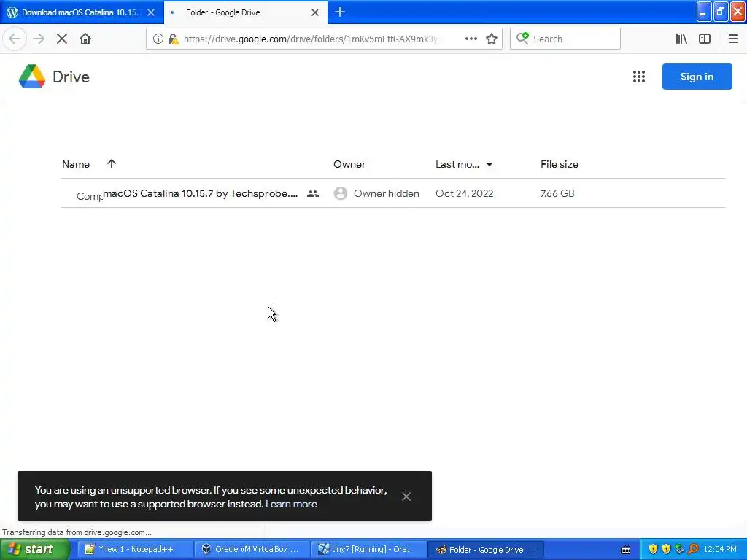Open macOS Catalina 10.15.7 by Techsprobe file

(x=200, y=193)
